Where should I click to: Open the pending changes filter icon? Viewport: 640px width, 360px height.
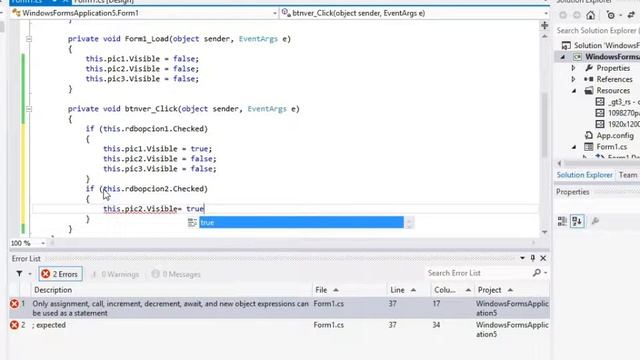pyautogui.click(x=611, y=16)
